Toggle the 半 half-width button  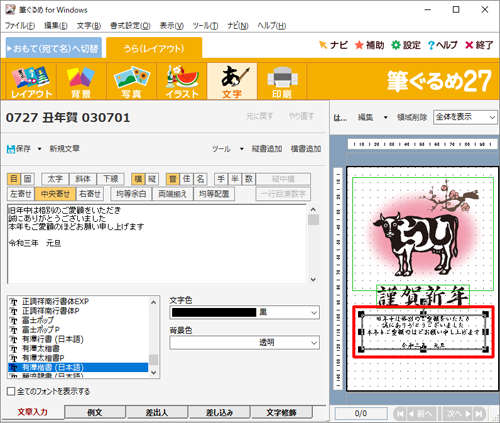(x=235, y=179)
